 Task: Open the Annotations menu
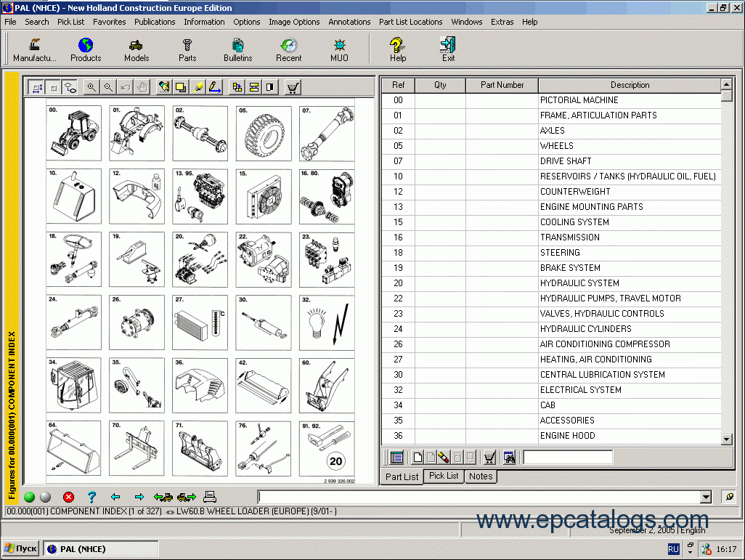pyautogui.click(x=349, y=22)
